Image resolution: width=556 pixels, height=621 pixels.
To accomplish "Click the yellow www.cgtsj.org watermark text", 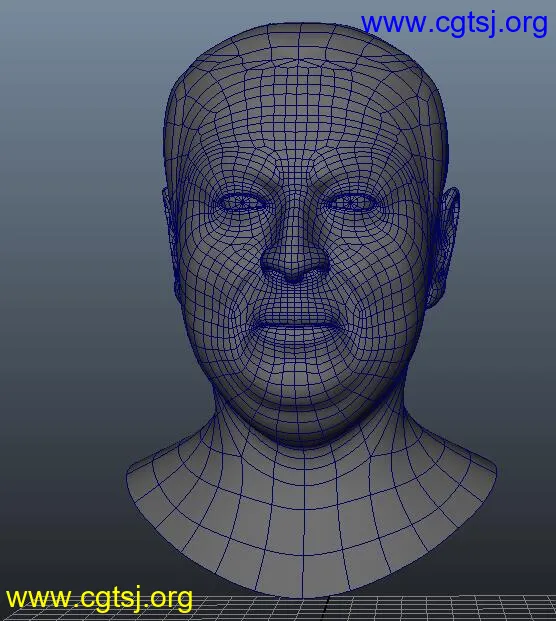I will 99,598.
